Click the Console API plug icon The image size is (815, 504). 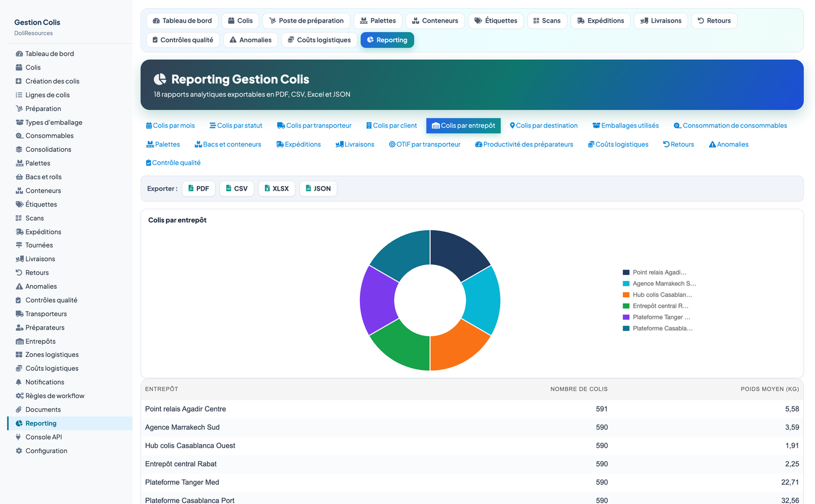click(19, 437)
